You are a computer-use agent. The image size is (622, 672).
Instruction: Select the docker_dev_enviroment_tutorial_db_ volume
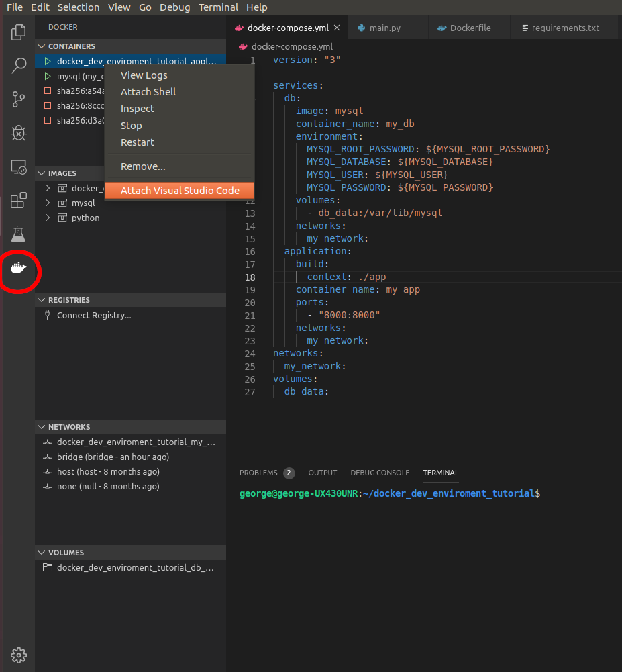(x=131, y=567)
